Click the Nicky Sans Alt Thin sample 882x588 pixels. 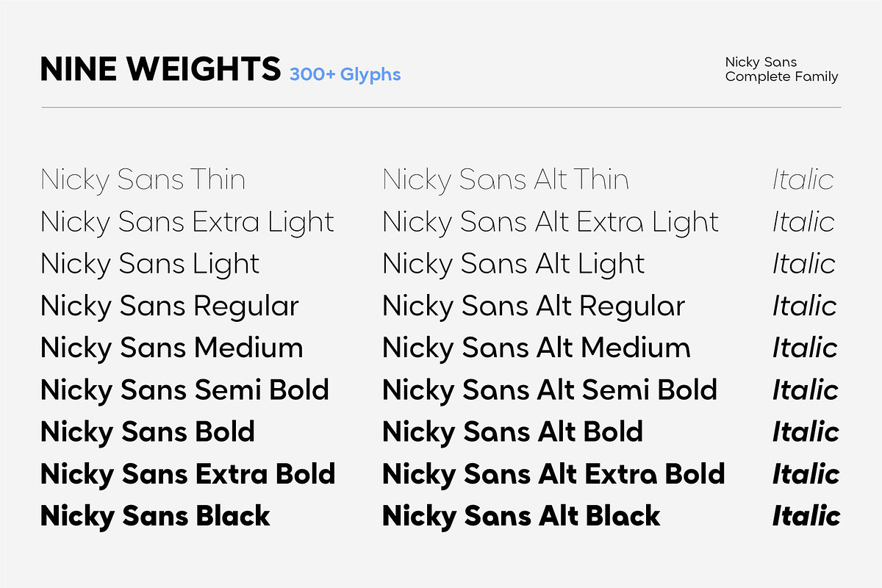(506, 180)
